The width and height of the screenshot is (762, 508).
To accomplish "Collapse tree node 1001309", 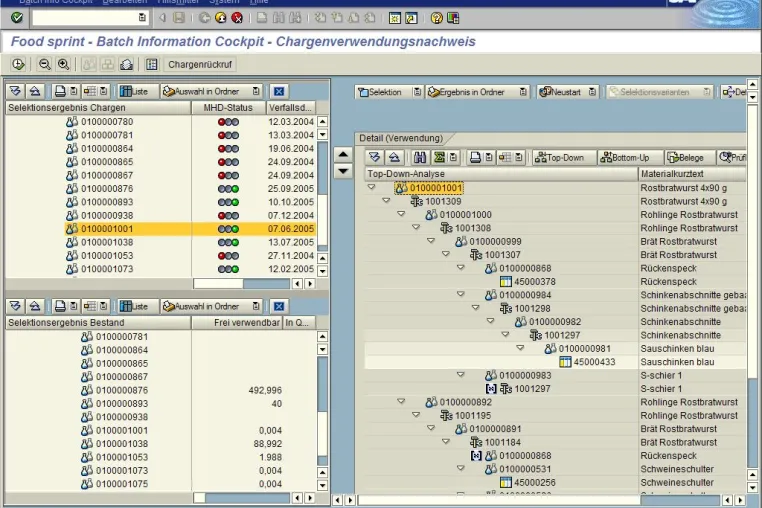I will point(386,200).
